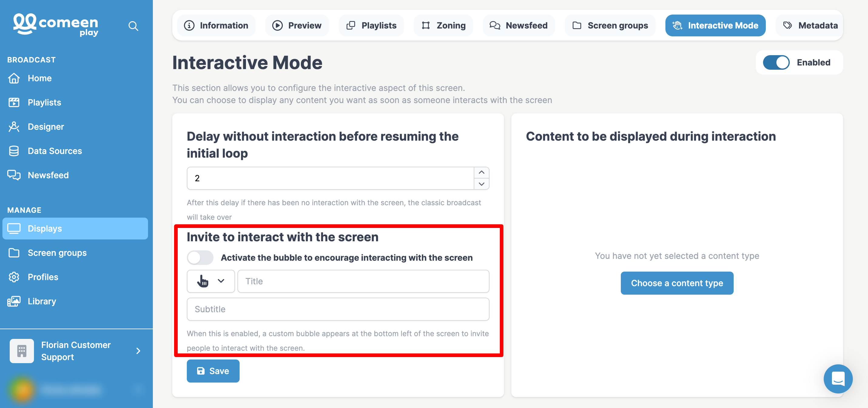Click the Playlists clapperboard icon in sidebar
This screenshot has height=408, width=868.
14,102
